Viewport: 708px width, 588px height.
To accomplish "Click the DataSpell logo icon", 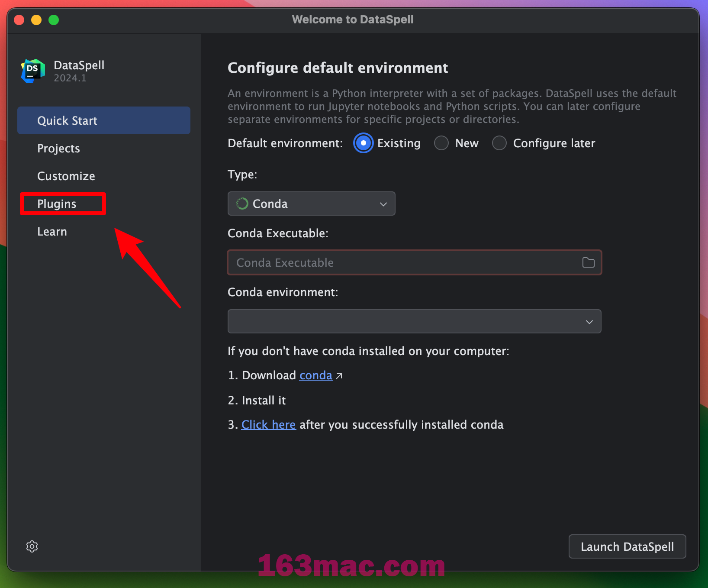I will (33, 71).
